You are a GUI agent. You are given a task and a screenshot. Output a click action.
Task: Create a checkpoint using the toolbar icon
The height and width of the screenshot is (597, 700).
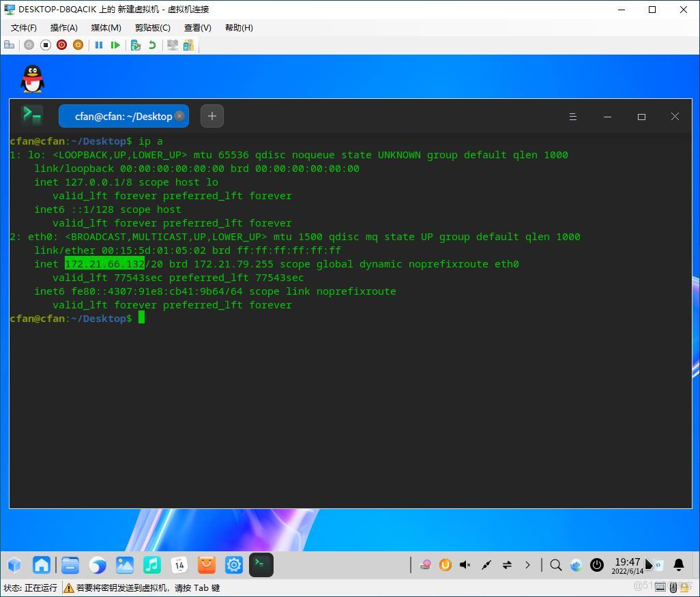(x=135, y=45)
